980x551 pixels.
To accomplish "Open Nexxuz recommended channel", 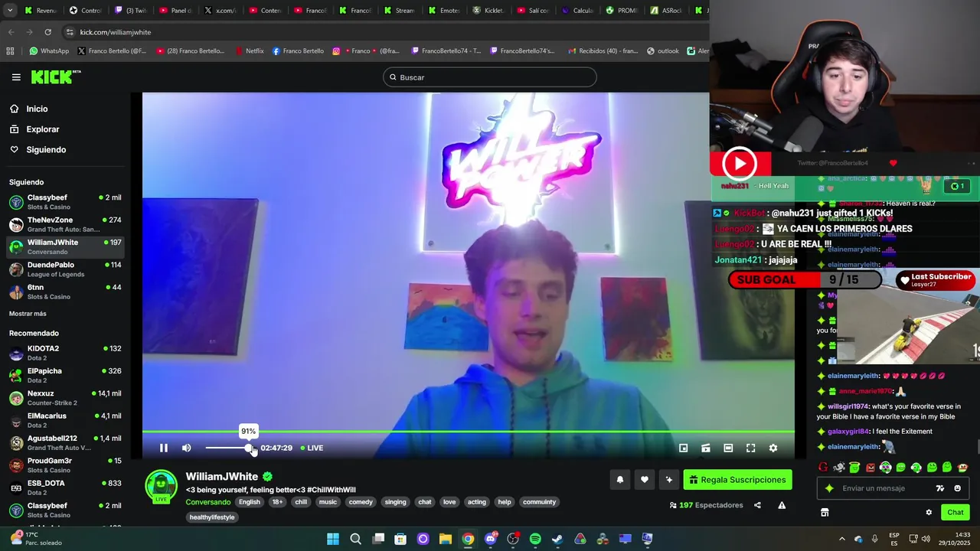I will coord(65,398).
